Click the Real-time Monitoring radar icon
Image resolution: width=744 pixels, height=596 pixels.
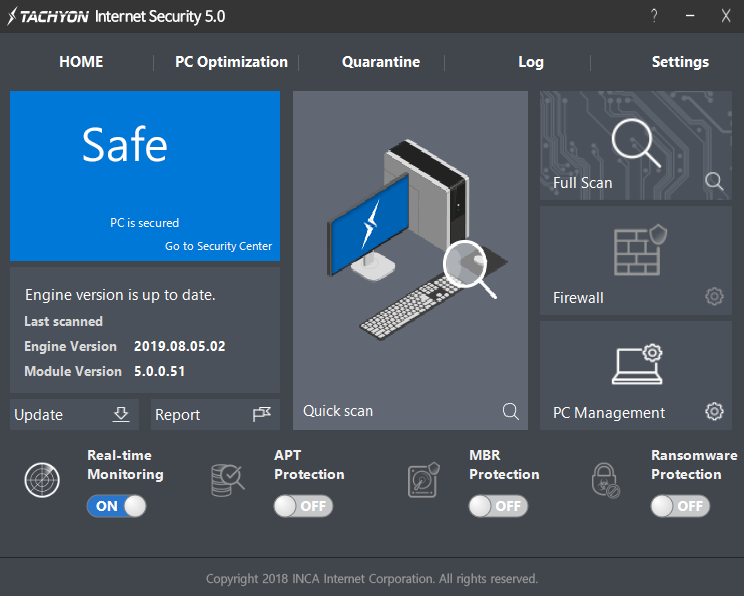(42, 480)
